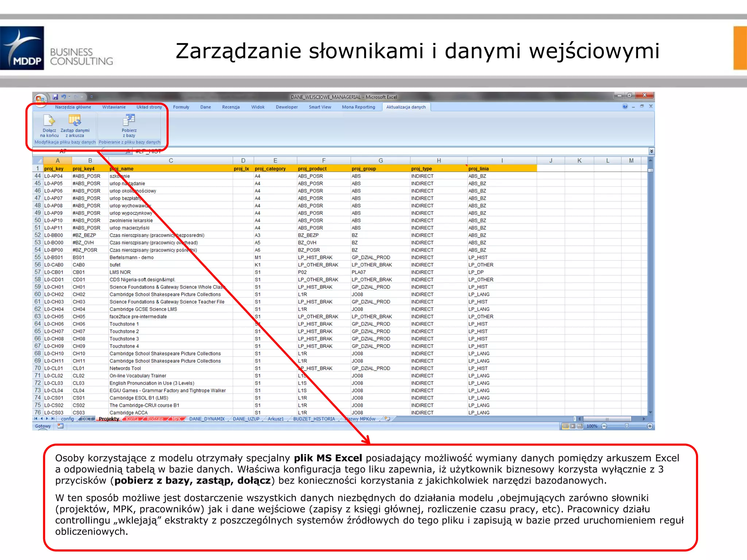This screenshot has height=560, width=747.
Task: Click the Undo icon in quick access toolbar
Action: [x=64, y=97]
